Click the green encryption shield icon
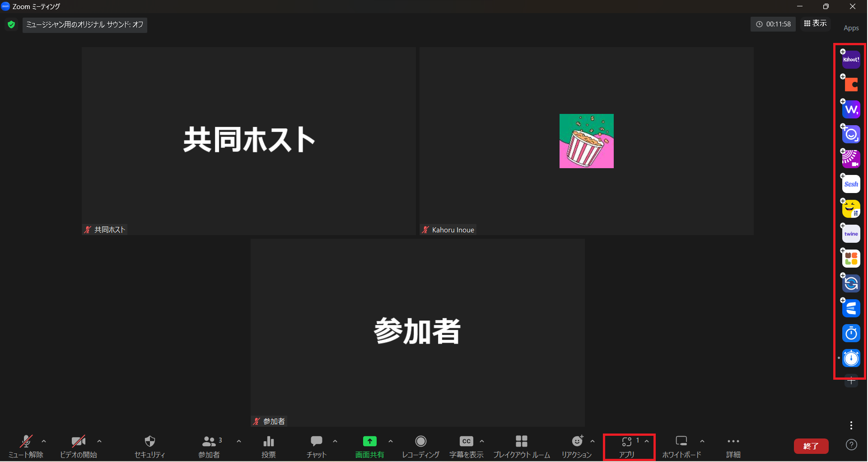This screenshot has width=868, height=462. pyautogui.click(x=11, y=24)
